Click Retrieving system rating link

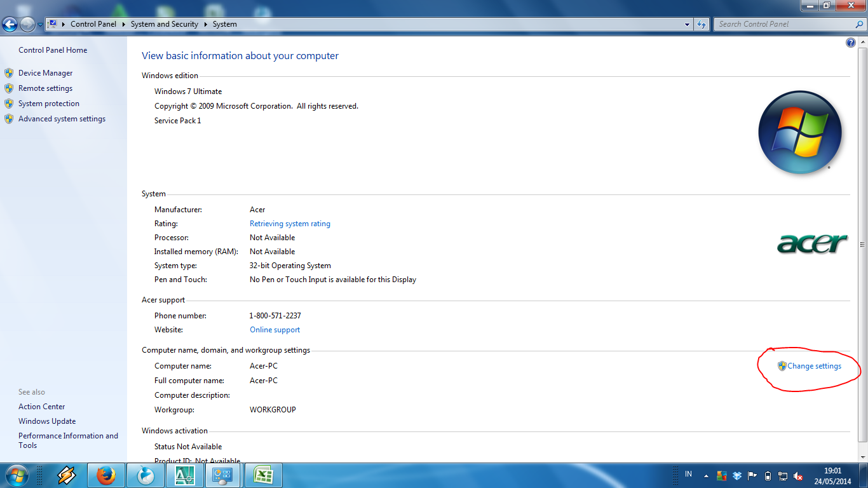click(x=290, y=224)
